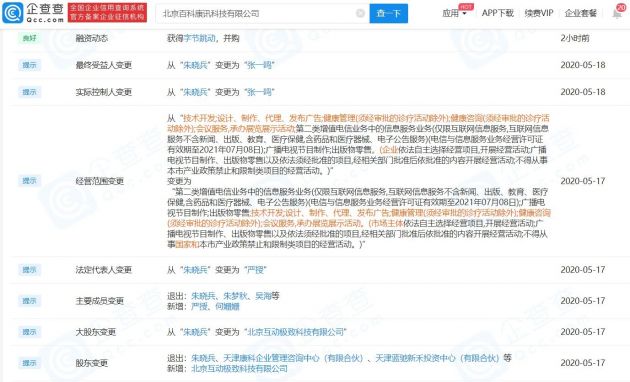The width and height of the screenshot is (630, 382).
Task: Click 提示 tag in 实际控制人变更 row
Action: point(29,92)
